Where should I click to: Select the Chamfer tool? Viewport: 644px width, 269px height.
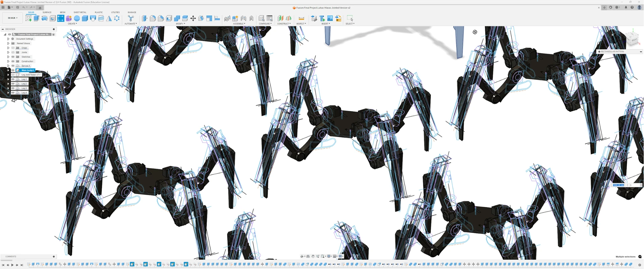pyautogui.click(x=161, y=18)
